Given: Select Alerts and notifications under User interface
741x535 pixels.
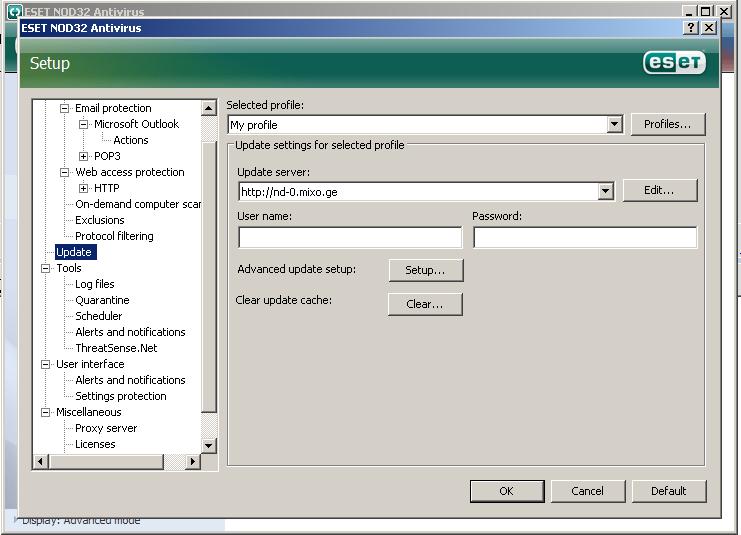Looking at the screenshot, I should (130, 380).
